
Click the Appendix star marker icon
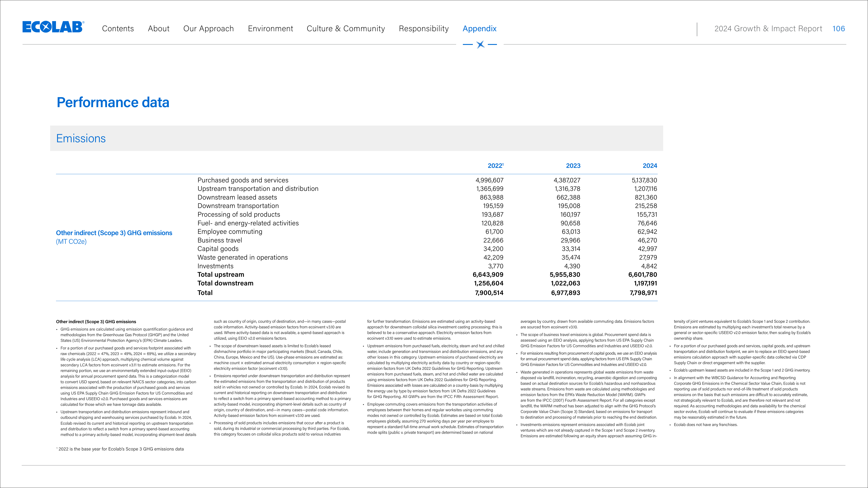coord(480,44)
